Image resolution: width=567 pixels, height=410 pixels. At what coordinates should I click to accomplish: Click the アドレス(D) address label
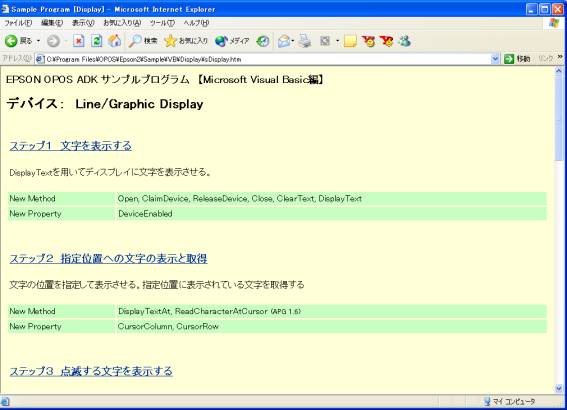[17, 59]
